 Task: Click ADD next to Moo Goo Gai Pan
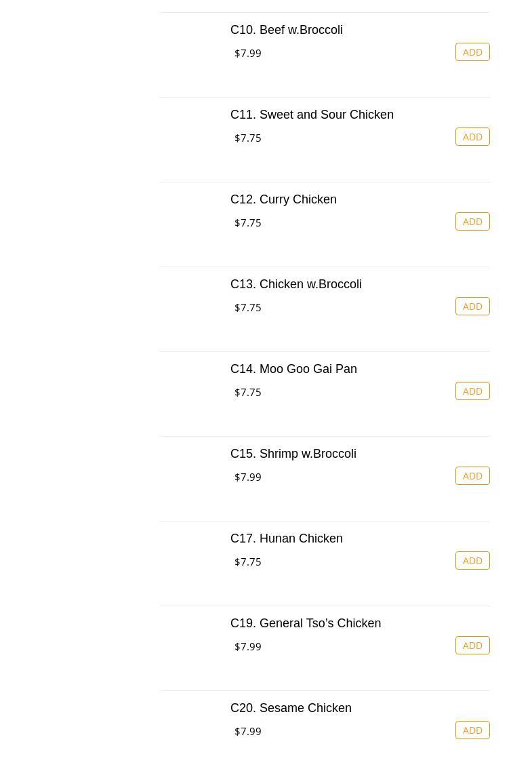coord(472,391)
